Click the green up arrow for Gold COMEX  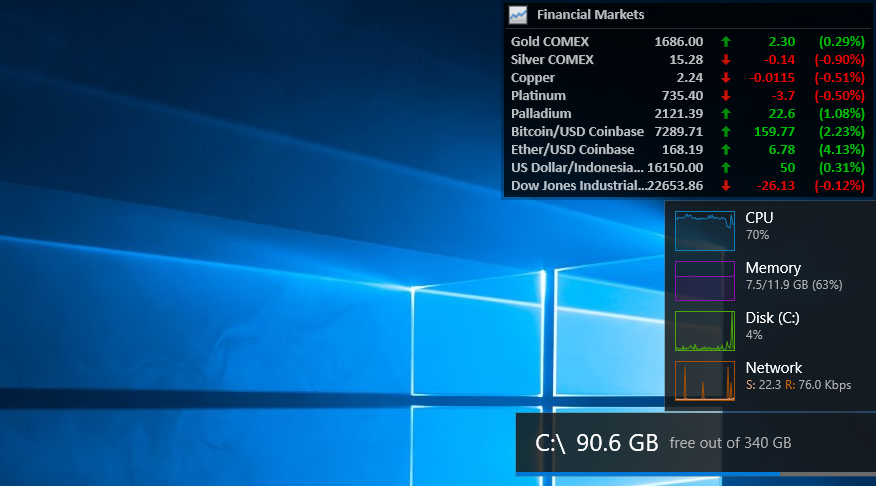(726, 41)
